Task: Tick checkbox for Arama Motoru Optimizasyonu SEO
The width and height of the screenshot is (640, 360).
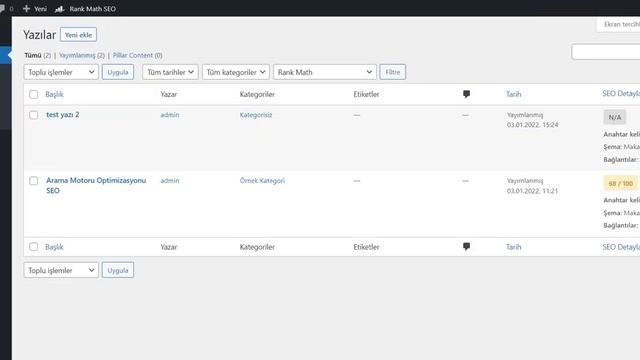Action: (x=33, y=181)
